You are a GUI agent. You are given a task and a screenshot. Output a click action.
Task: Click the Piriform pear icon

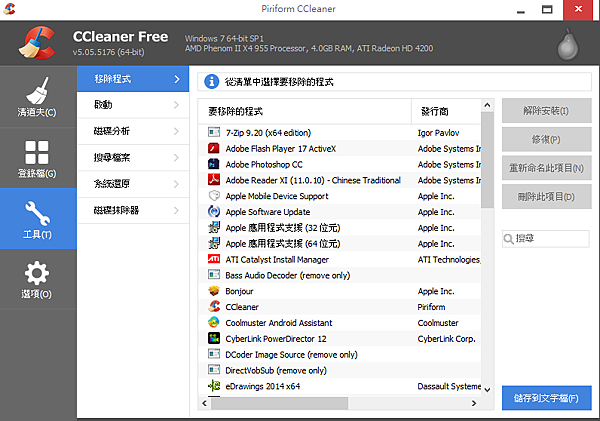568,44
